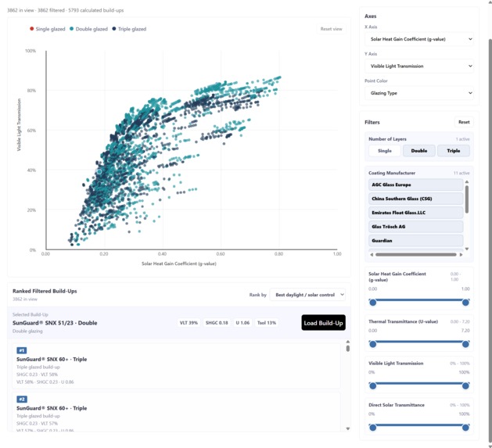Click SunGuard SNX 51/23 - Double title
This screenshot has height=448, width=492.
coord(55,323)
